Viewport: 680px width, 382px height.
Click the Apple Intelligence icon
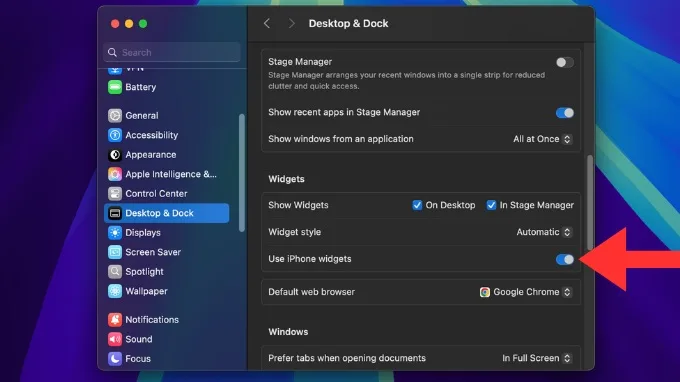tap(115, 174)
